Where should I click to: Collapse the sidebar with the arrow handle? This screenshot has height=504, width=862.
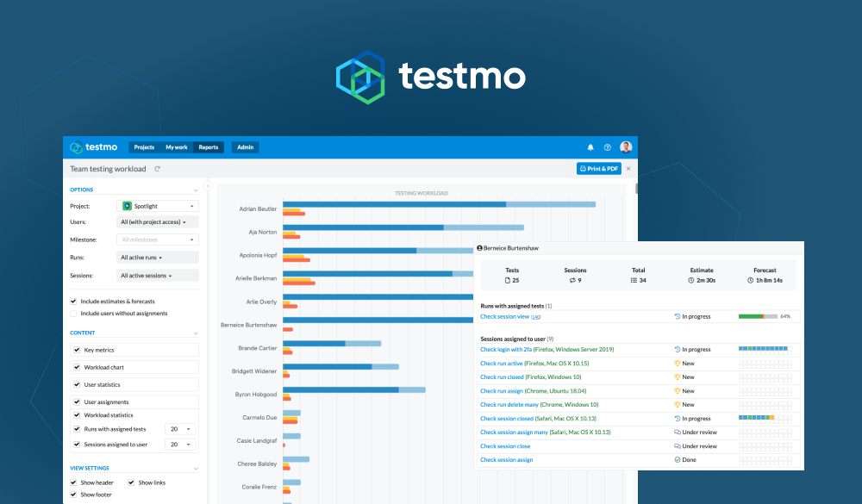(208, 186)
